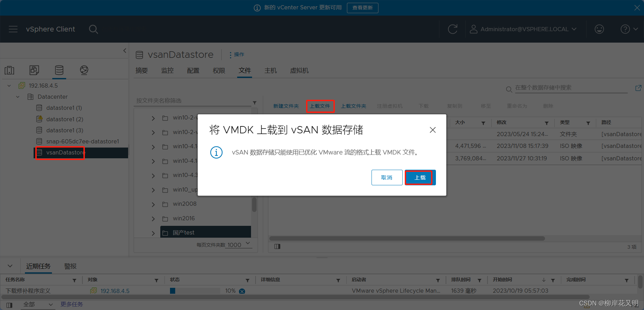
Task: Open 更多任务 link
Action: pyautogui.click(x=72, y=304)
